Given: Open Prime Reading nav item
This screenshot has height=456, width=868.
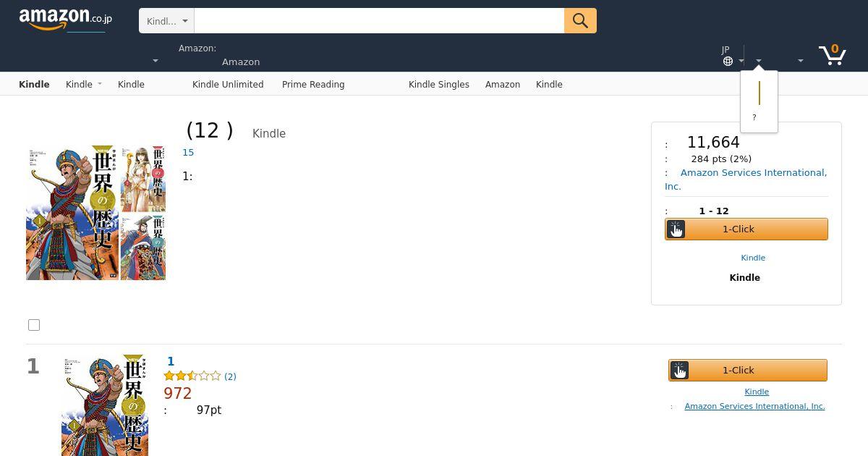Looking at the screenshot, I should point(313,85).
